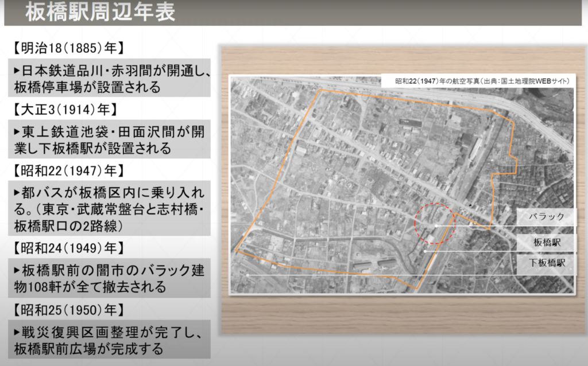
Task: Select the 【明治18(1885)年】 heading
Action: pos(68,48)
